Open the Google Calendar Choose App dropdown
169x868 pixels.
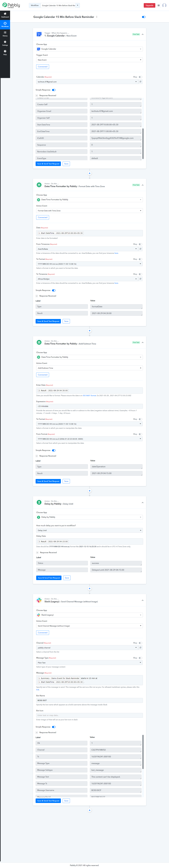89,49
